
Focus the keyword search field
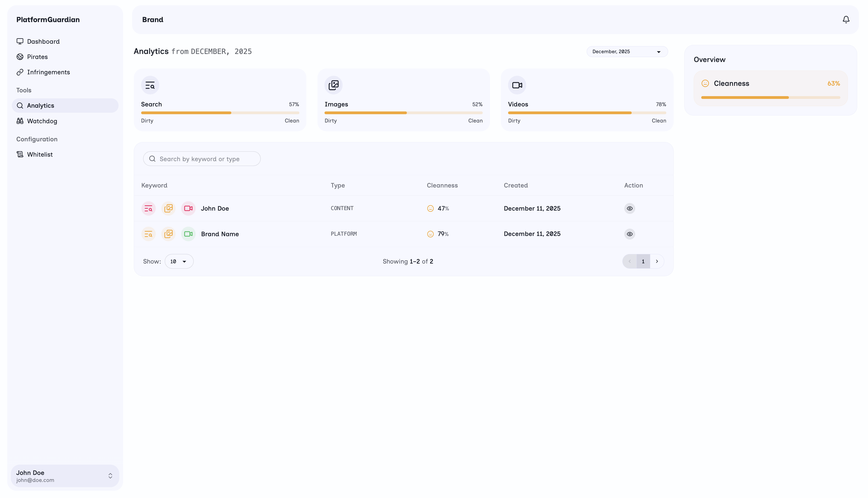201,159
